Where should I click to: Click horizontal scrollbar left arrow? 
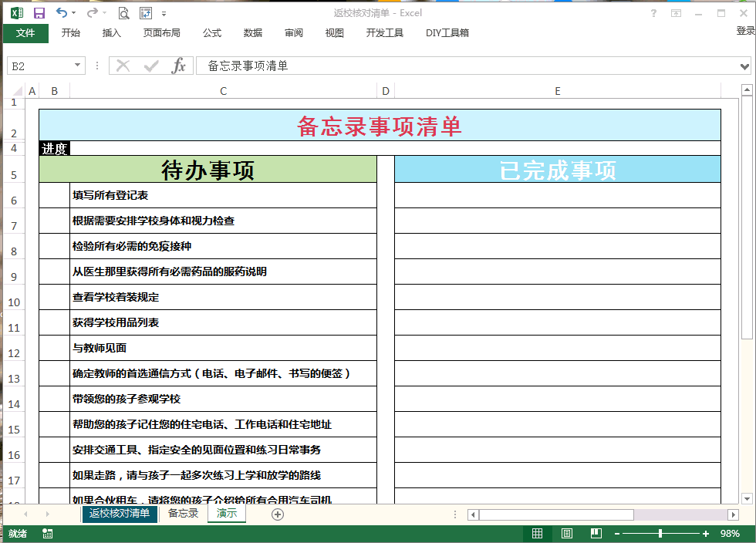(474, 515)
